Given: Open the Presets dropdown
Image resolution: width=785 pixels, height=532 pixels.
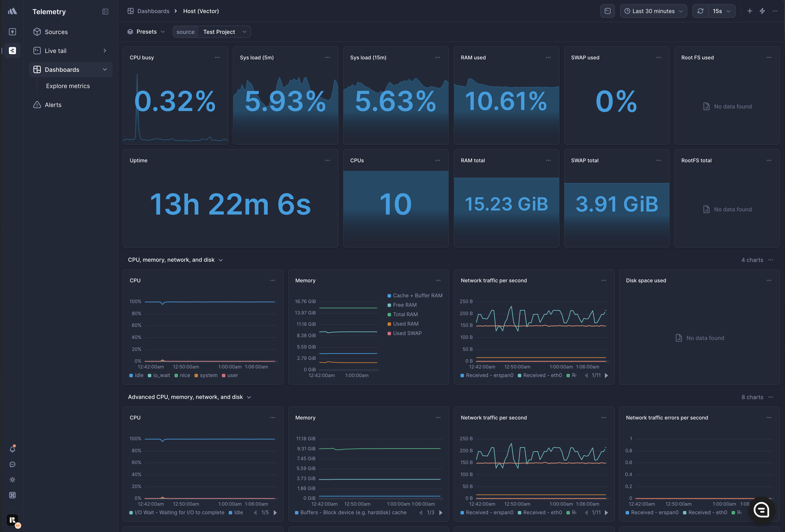Looking at the screenshot, I should pos(146,32).
